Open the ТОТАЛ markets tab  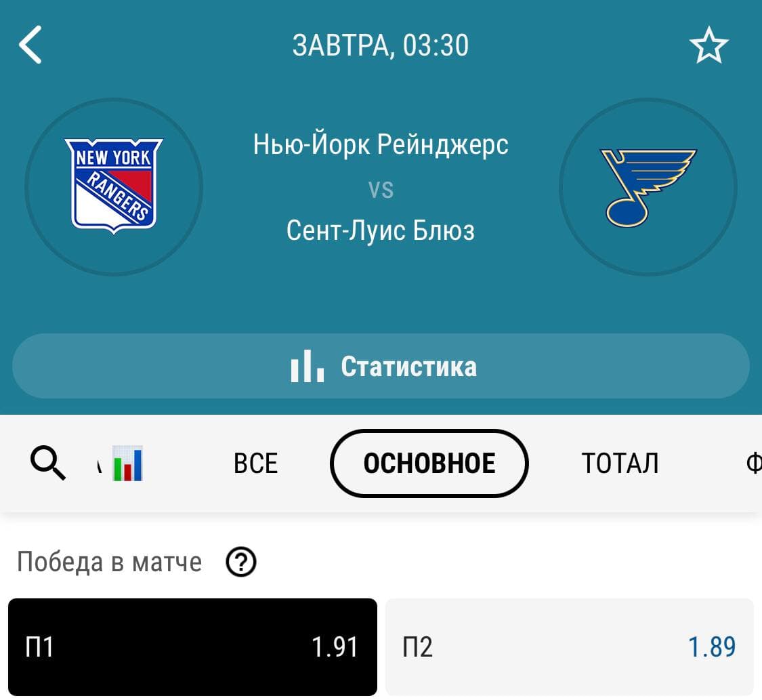pyautogui.click(x=620, y=463)
